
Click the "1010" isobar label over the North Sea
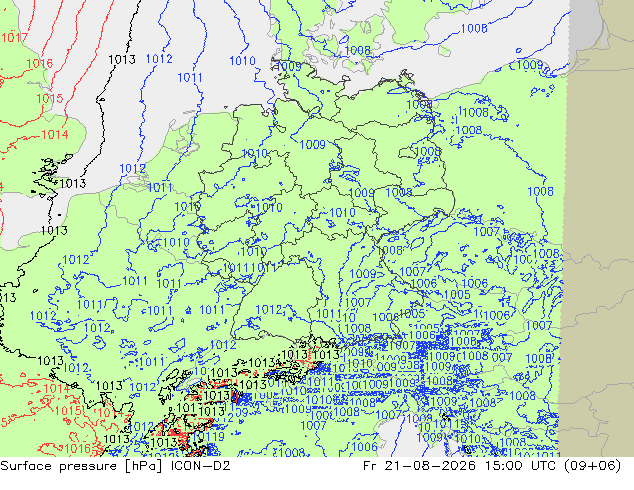[x=242, y=61]
